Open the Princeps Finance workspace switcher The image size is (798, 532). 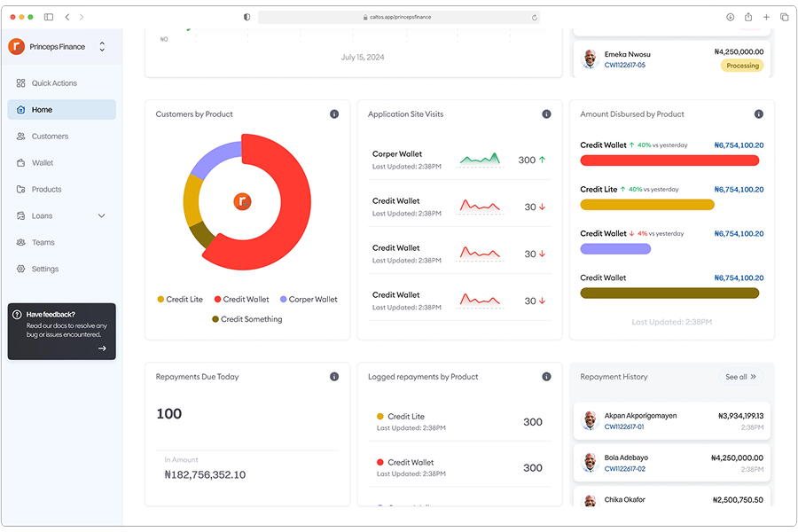click(x=102, y=47)
